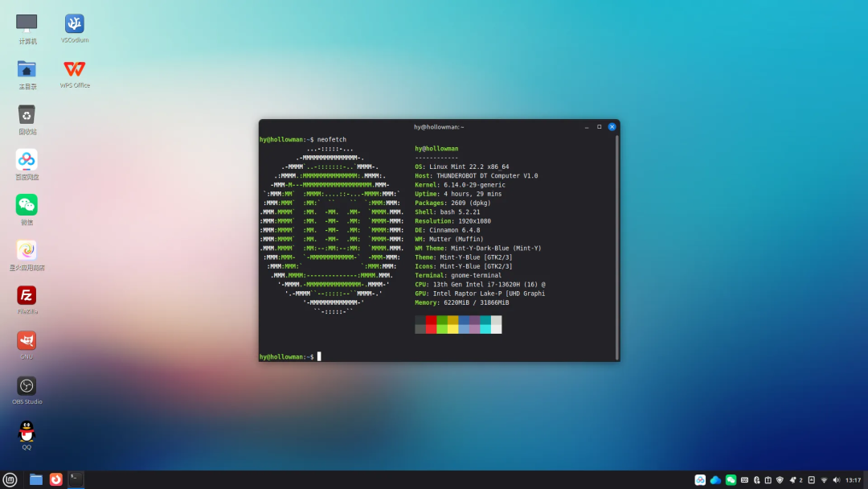Click the 'Host: THUNDEROBOT DT Computer' line
The width and height of the screenshot is (868, 489).
pyautogui.click(x=476, y=175)
